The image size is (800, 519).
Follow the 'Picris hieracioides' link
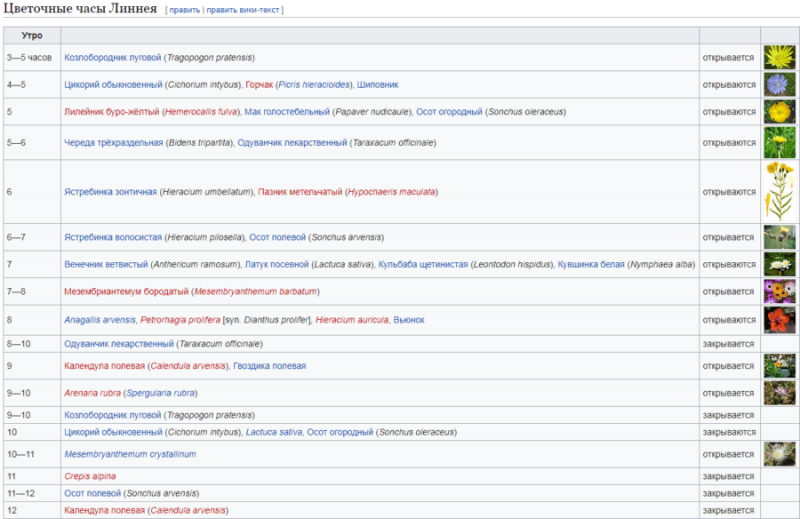314,85
